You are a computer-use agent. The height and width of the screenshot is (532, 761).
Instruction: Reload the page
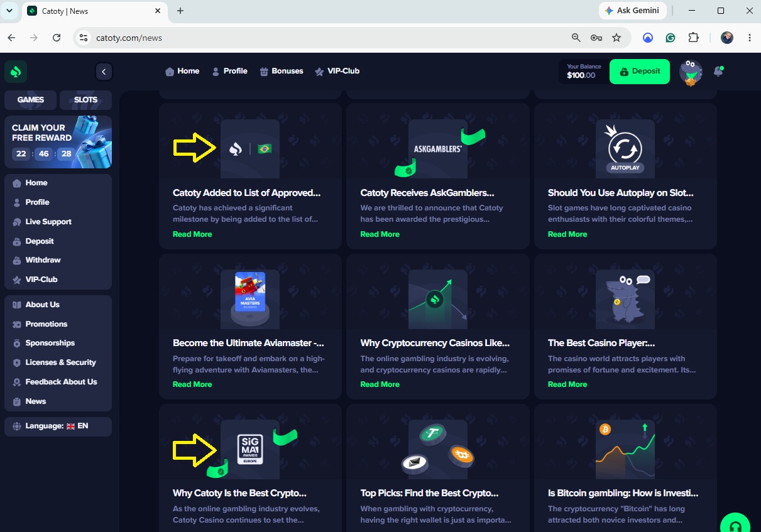[57, 38]
